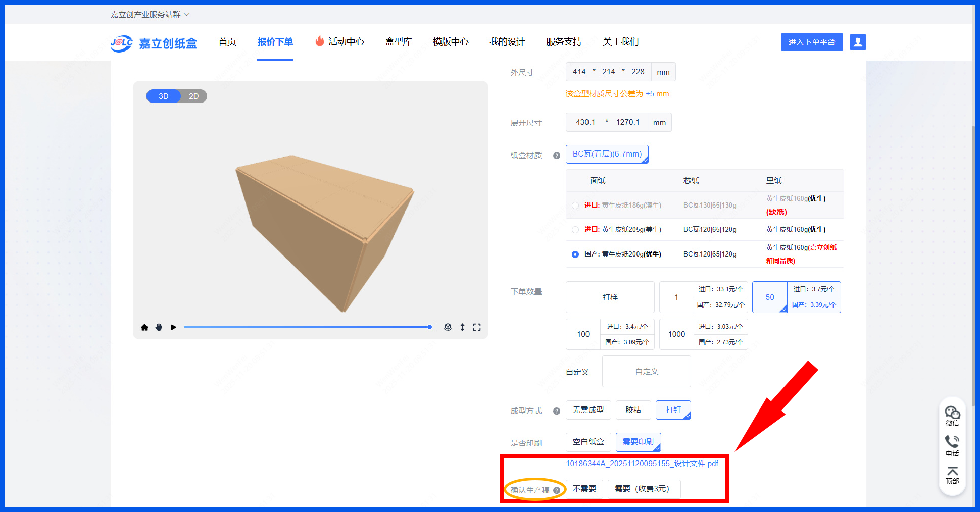Go to the 盒型库 menu
This screenshot has height=512, width=980.
(x=398, y=42)
